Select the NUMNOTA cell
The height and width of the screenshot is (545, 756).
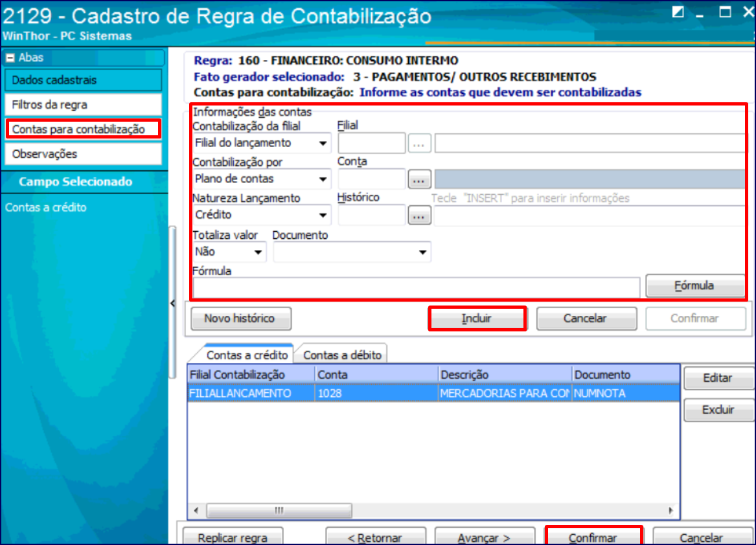(x=626, y=393)
